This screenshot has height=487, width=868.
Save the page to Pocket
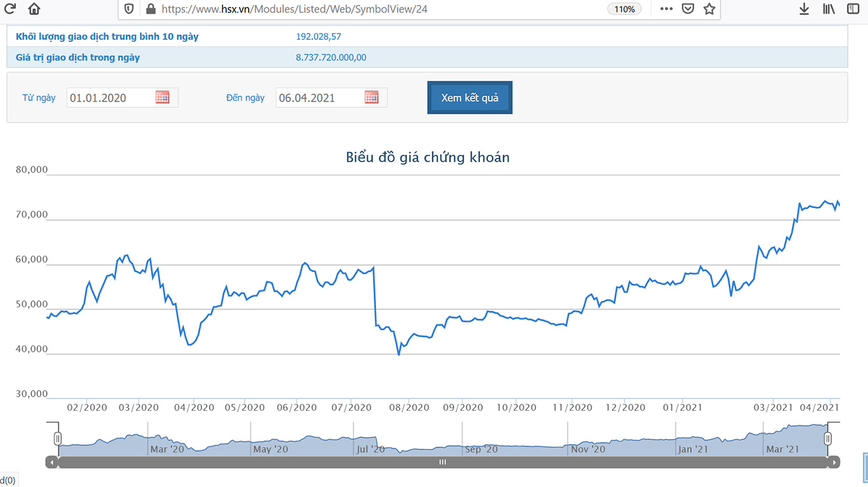(x=688, y=9)
